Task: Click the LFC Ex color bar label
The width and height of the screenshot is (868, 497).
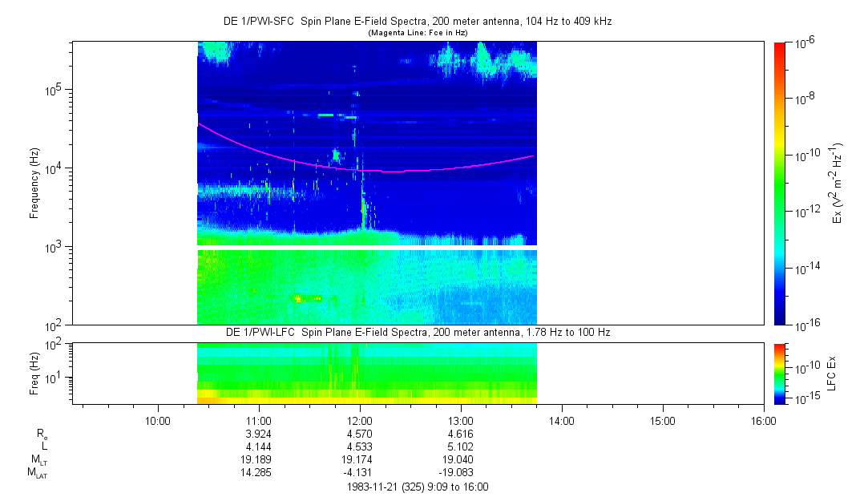Action: (834, 373)
